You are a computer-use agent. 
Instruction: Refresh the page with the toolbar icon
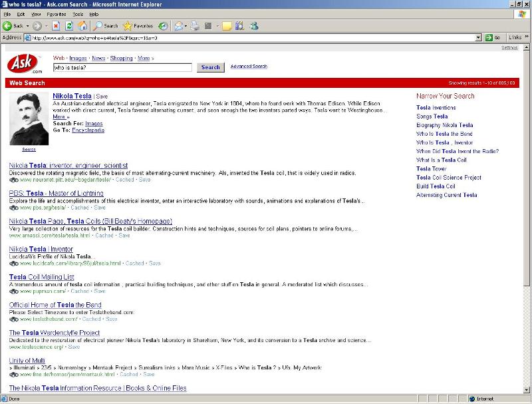pyautogui.click(x=69, y=26)
